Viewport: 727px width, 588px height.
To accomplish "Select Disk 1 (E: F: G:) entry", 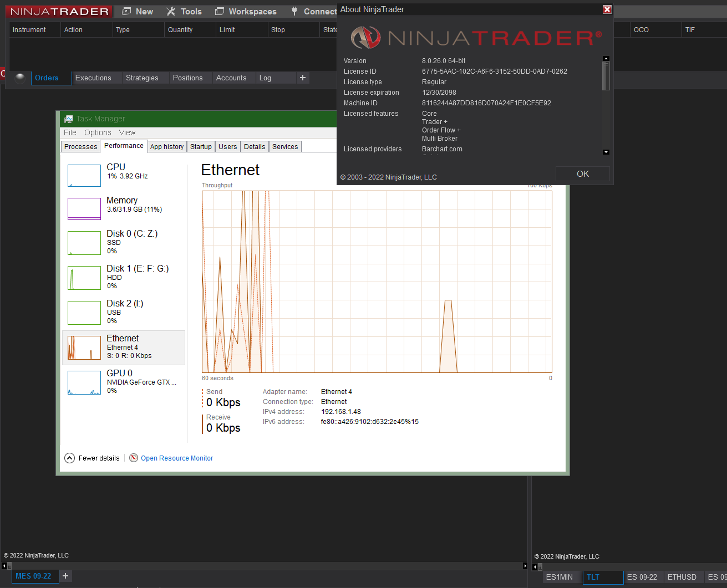I will pos(124,277).
